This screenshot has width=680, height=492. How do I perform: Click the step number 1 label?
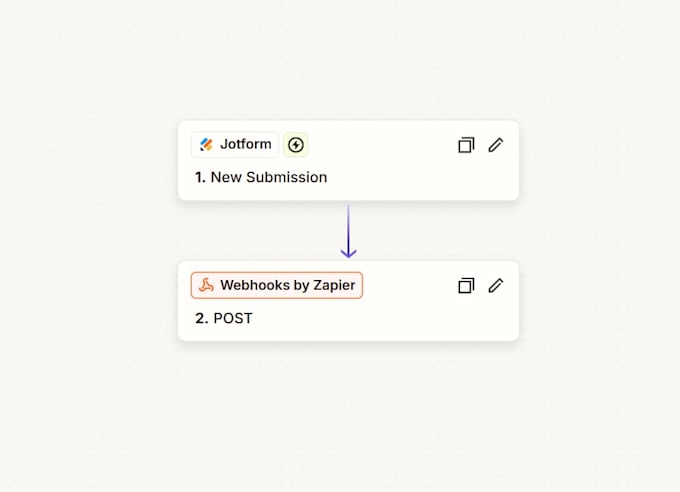pos(200,177)
